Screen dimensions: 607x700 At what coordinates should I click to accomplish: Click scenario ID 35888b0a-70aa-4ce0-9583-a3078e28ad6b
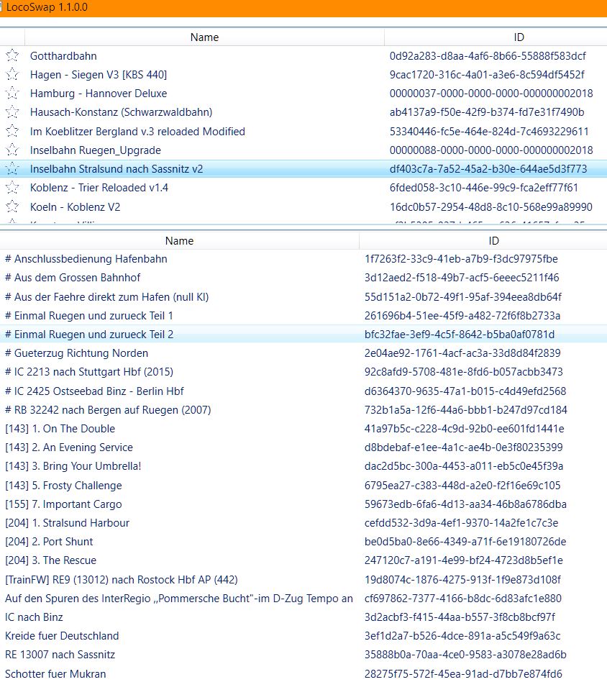465,655
